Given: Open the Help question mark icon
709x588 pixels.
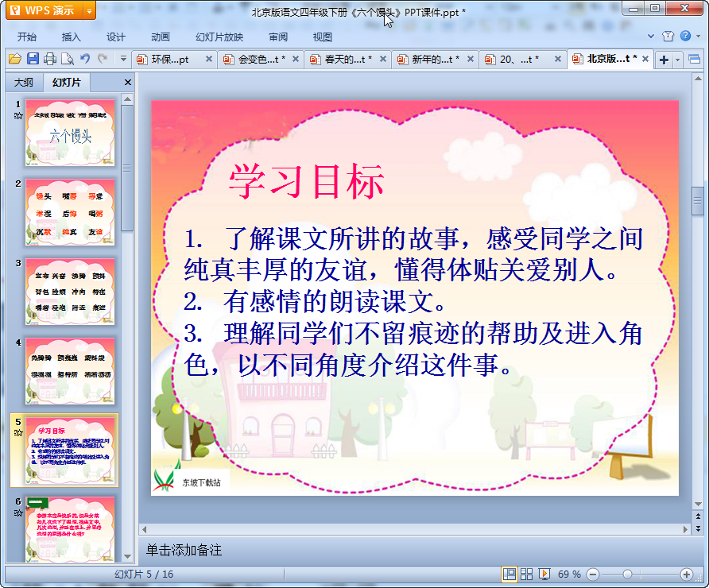Looking at the screenshot, I should tap(685, 36).
